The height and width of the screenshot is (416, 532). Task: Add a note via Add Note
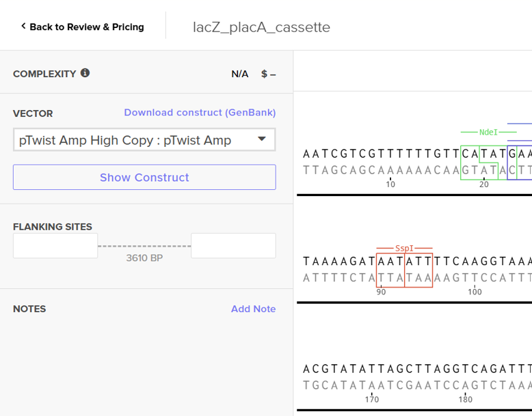point(253,309)
